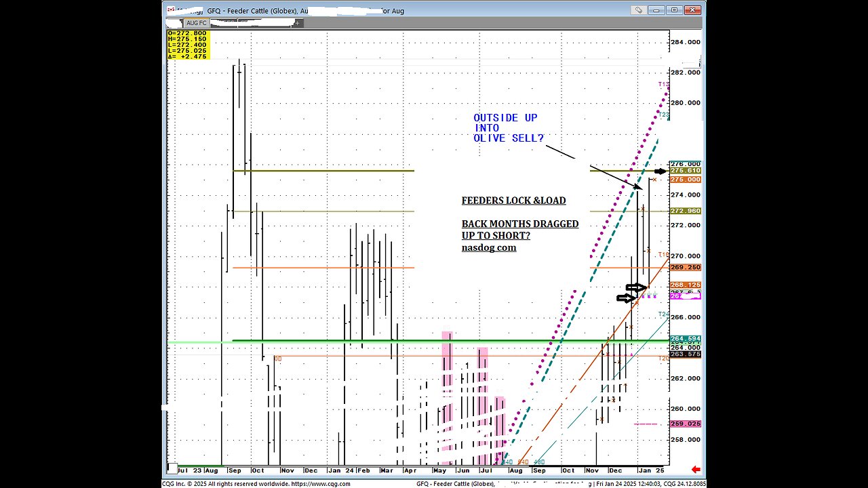Add a new chart tab with plus button
This screenshot has height=488, width=868.
coord(298,22)
